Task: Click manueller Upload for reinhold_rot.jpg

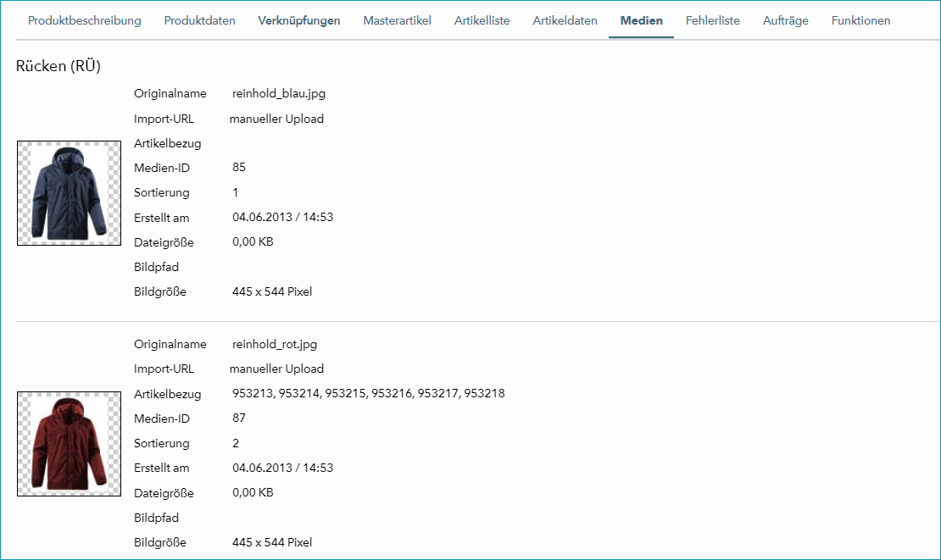Action: click(276, 369)
